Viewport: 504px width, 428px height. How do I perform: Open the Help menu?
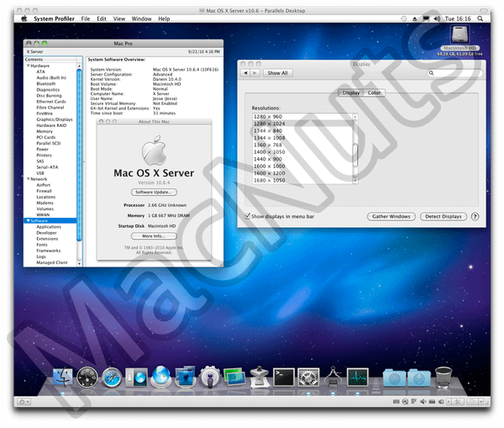click(x=164, y=18)
